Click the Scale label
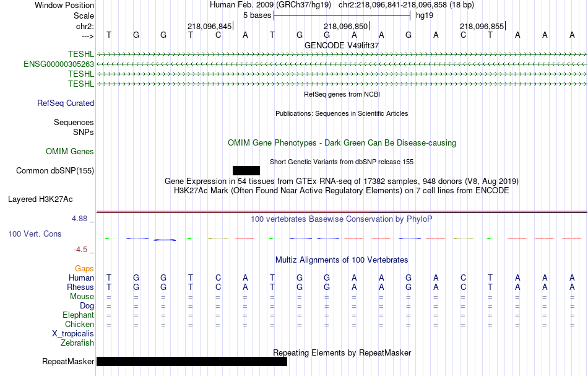 point(84,15)
